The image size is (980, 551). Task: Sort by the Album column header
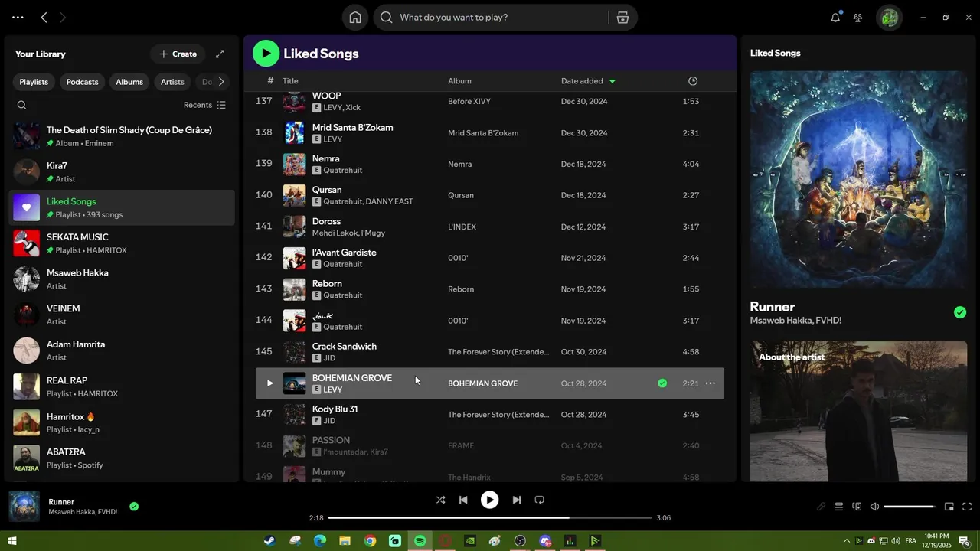(x=459, y=81)
